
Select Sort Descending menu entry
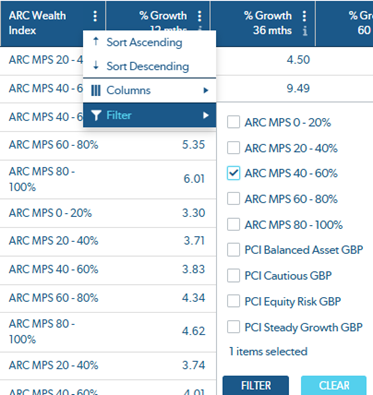150,66
